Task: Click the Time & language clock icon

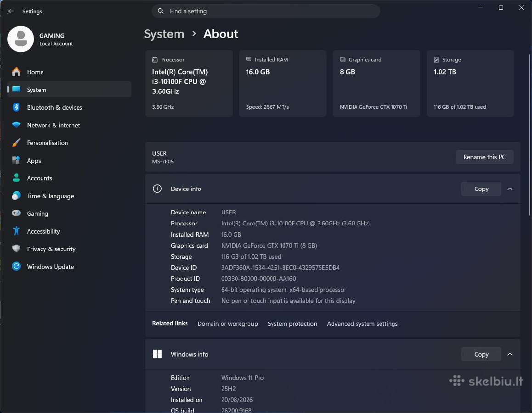Action: (x=16, y=195)
